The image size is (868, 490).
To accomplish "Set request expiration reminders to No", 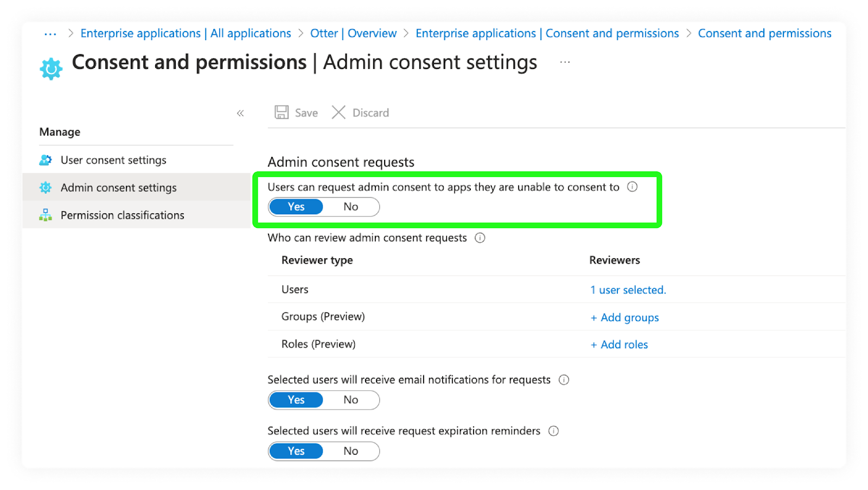I will click(351, 451).
